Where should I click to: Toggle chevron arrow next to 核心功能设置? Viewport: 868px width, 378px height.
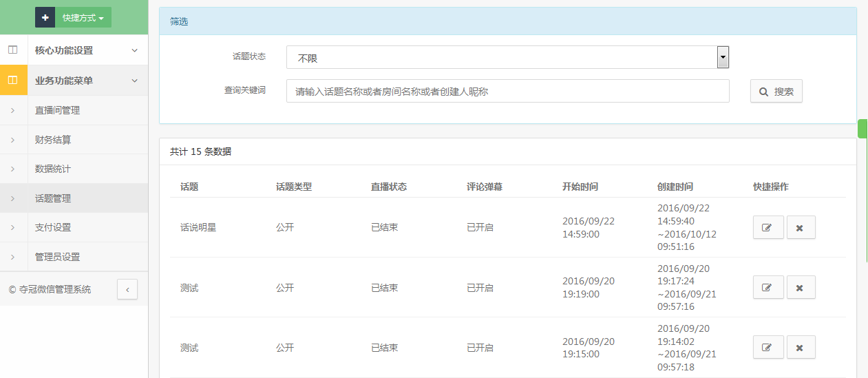point(134,50)
